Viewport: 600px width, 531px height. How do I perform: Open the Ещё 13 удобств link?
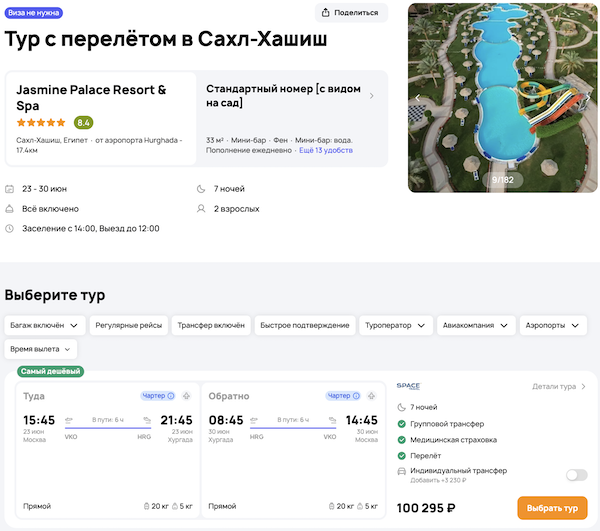point(328,150)
